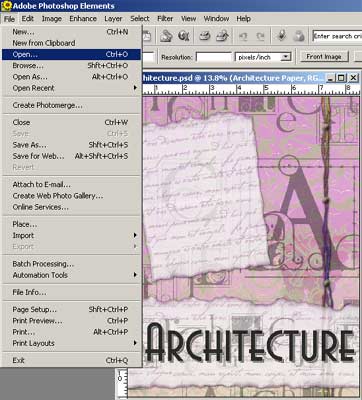362x400 pixels.
Task: Open the Help menu
Action: [x=243, y=19]
